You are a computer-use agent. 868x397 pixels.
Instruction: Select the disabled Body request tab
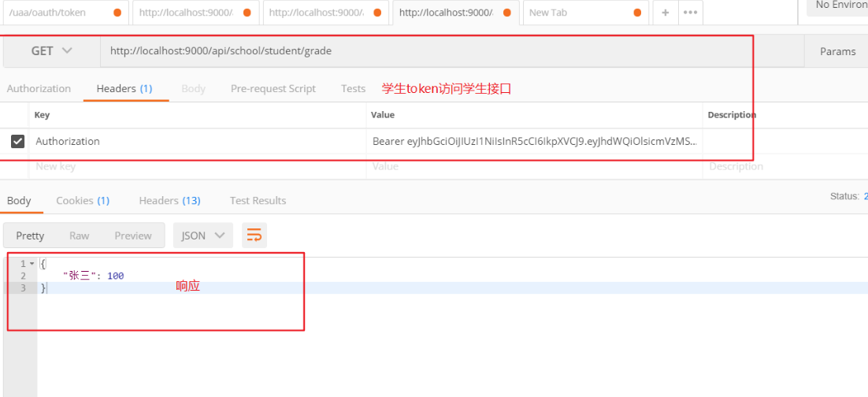(193, 88)
